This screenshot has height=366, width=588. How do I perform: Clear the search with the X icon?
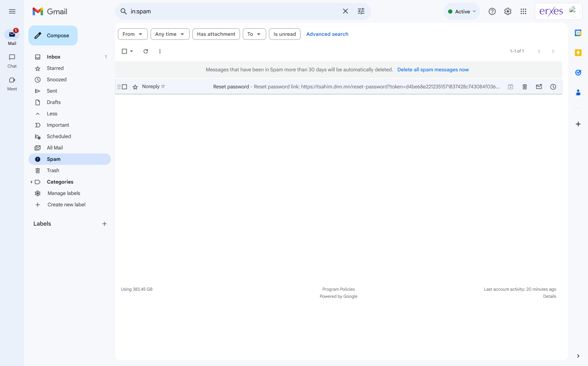click(x=345, y=11)
